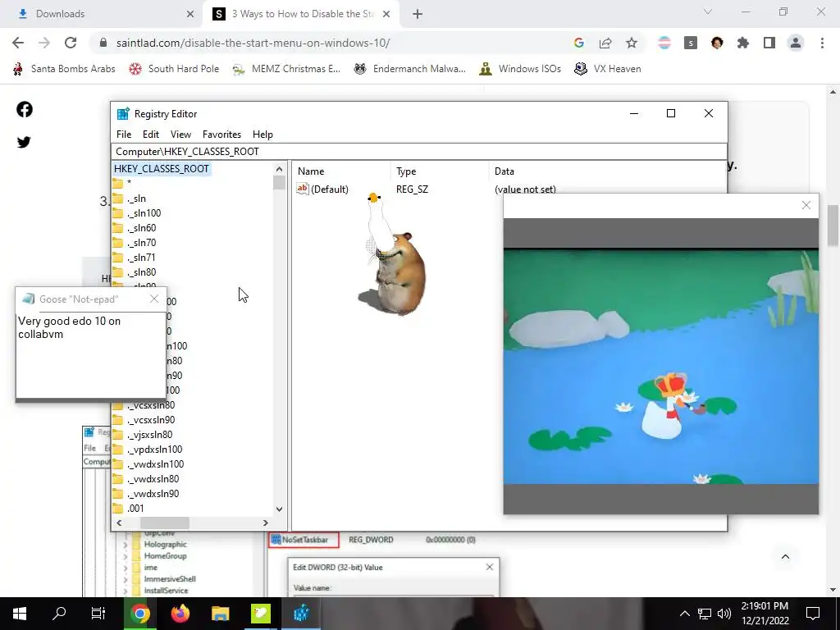Click the goose video thumbnail
Image resolution: width=840 pixels, height=630 pixels.
pos(661,366)
